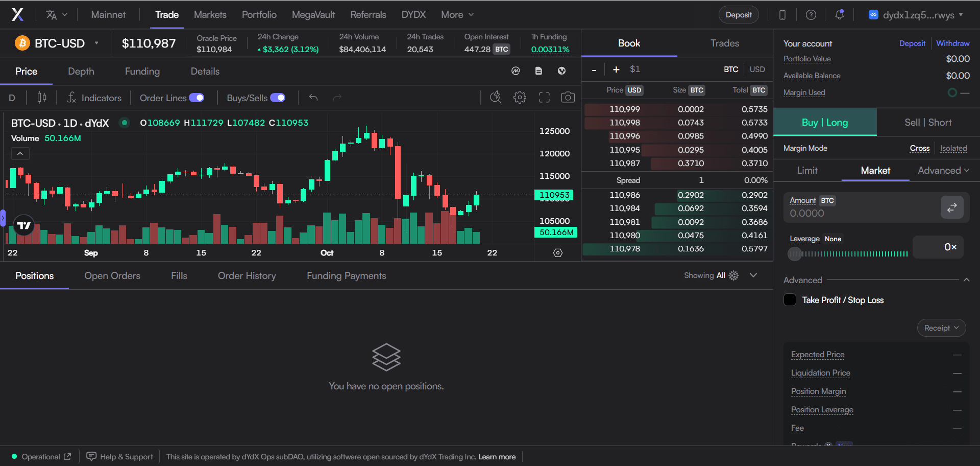Enter fullscreen chart mode
This screenshot has width=980, height=466.
[x=544, y=98]
